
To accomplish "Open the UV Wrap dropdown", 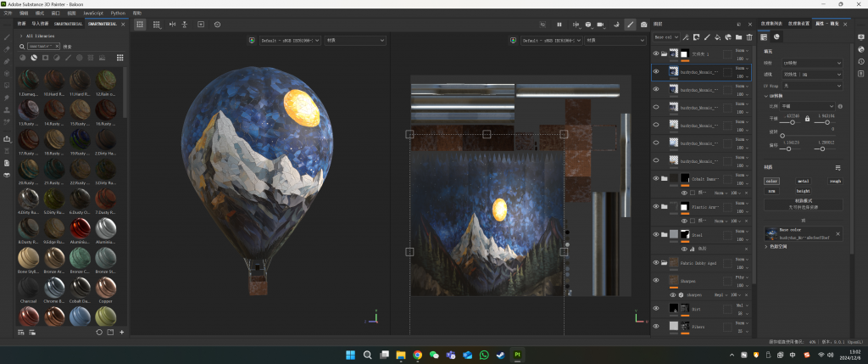I will pyautogui.click(x=810, y=86).
